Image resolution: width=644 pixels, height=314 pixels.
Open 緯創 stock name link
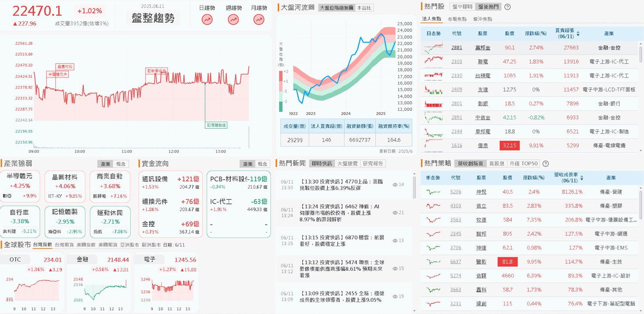(481, 304)
